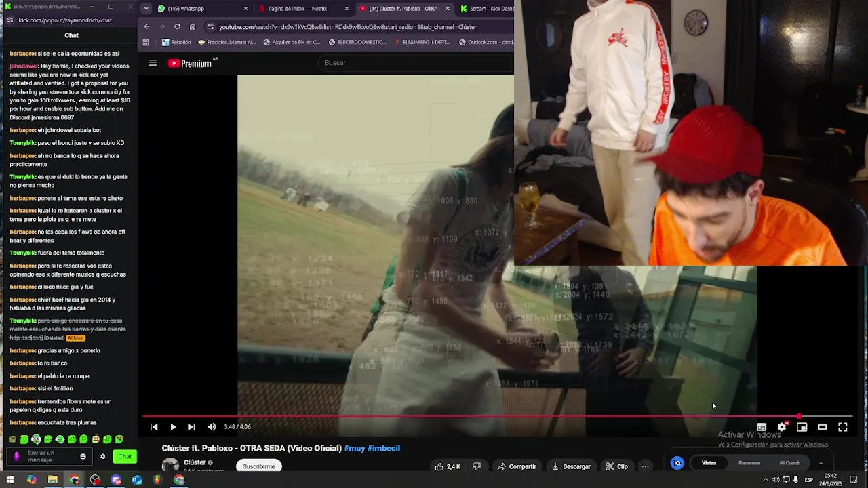868x488 pixels.
Task: Subscribe with the Suscribirme button
Action: (x=259, y=466)
